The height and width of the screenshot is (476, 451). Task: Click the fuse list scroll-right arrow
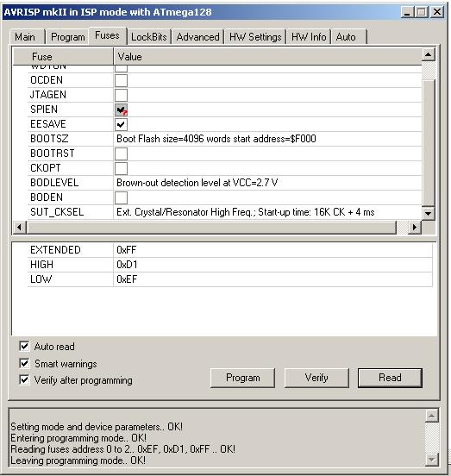(x=414, y=227)
